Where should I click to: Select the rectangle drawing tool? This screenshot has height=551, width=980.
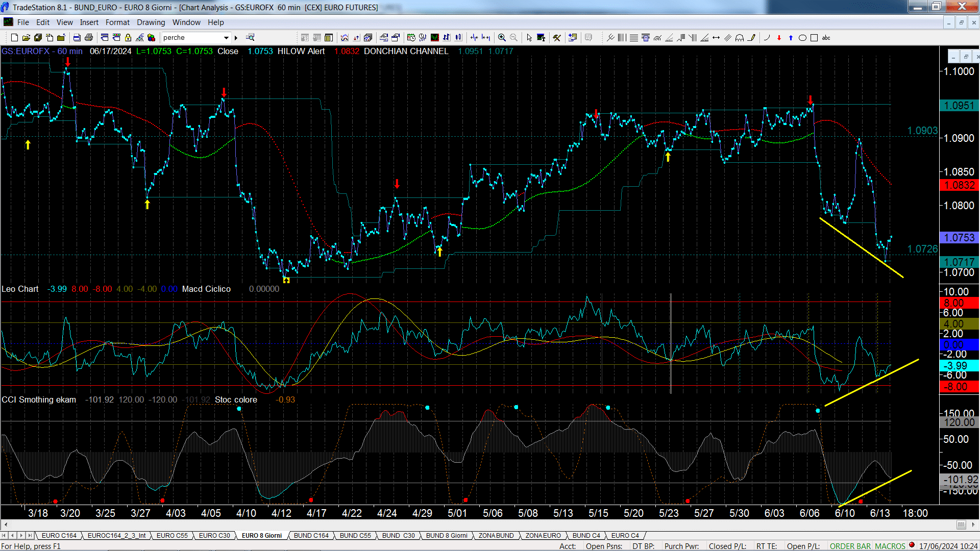[x=814, y=38]
